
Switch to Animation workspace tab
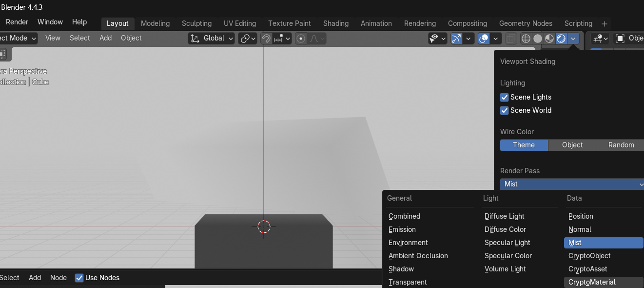coord(376,23)
